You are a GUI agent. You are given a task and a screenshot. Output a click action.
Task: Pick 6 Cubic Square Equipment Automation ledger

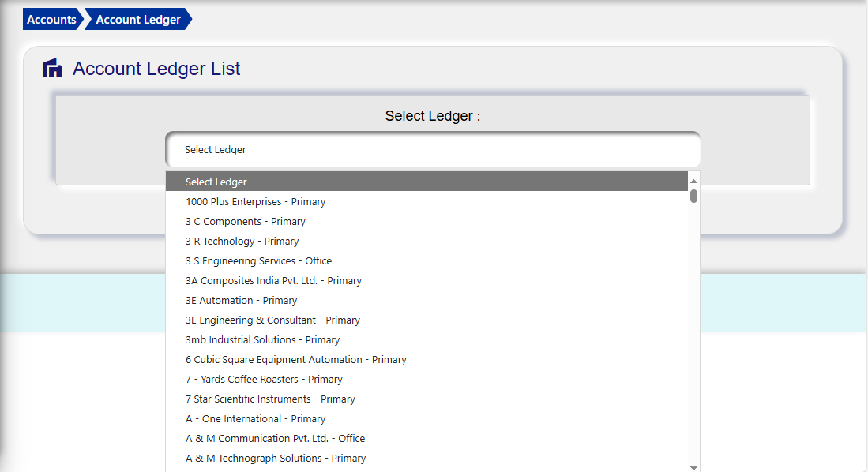(x=295, y=359)
